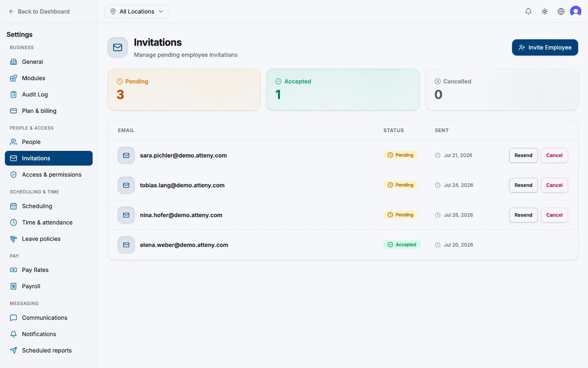Click the Plan & billing card icon
The image size is (588, 368).
pos(14,111)
